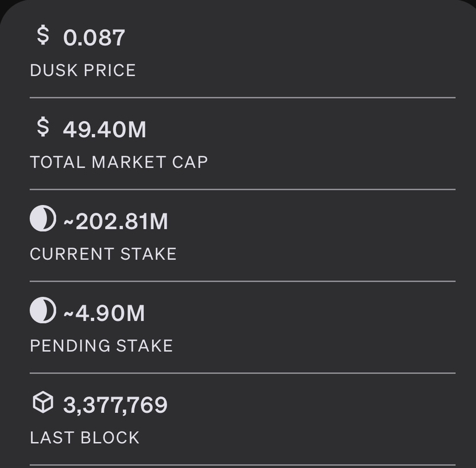Image resolution: width=476 pixels, height=468 pixels.
Task: Select the ~4.90M pending value
Action: (x=104, y=314)
